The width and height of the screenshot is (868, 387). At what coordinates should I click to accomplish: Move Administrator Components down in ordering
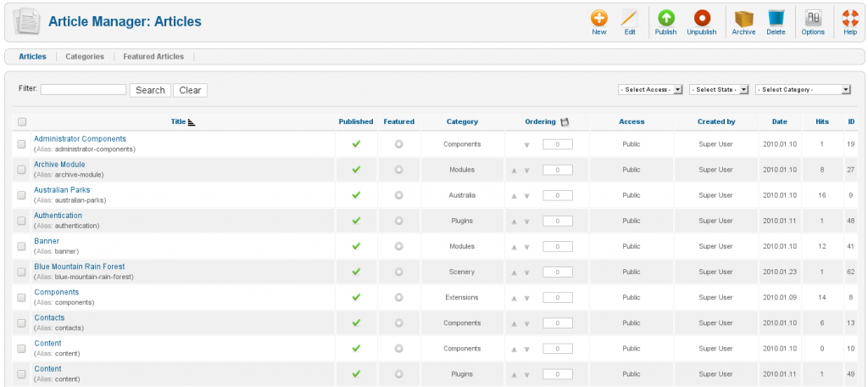pos(527,145)
